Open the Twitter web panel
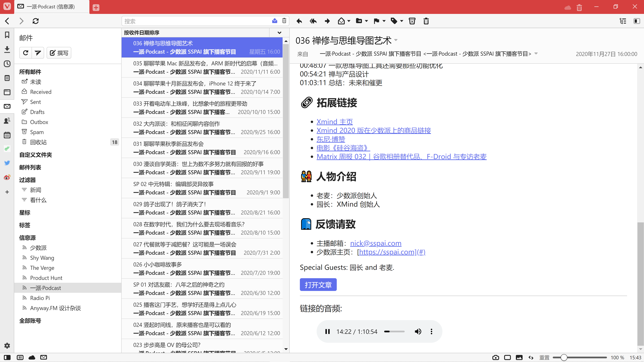Image resolution: width=644 pixels, height=362 pixels. click(7, 163)
